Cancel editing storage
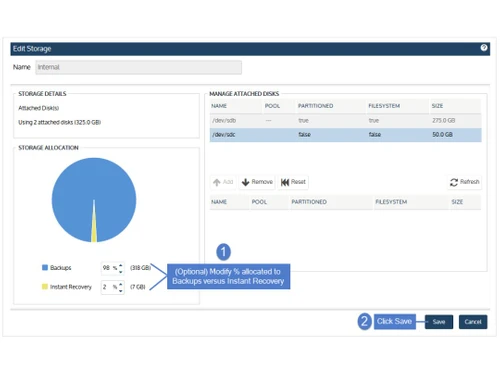 coord(473,322)
